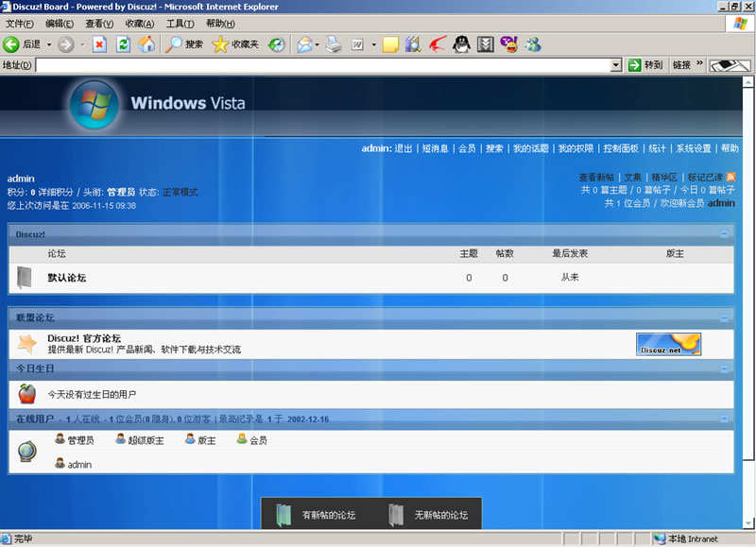Open the 帮助(H) menu
Viewport: 756px width, 547px height.
[220, 24]
